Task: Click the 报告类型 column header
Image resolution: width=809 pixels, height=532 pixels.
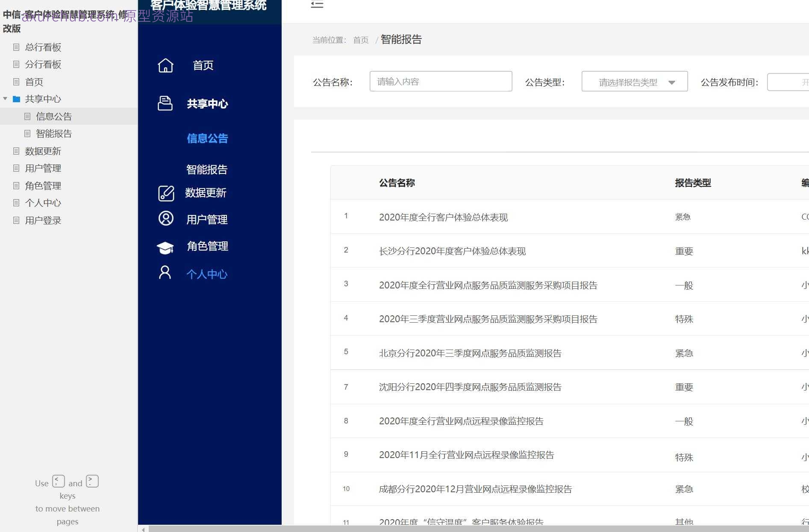Action: [x=693, y=183]
